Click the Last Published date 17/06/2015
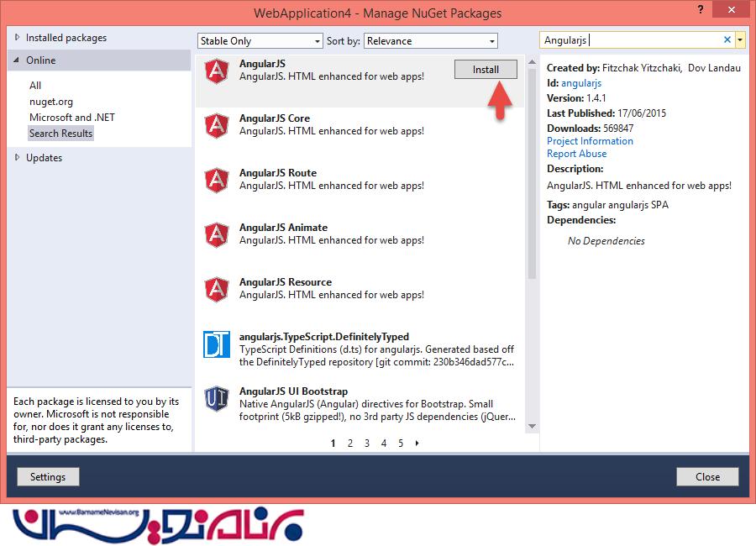Screen dimensions: 756x546 click(641, 113)
